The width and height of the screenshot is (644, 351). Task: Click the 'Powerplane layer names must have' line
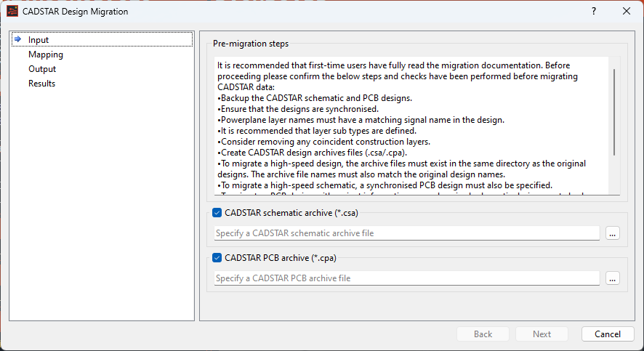(361, 120)
